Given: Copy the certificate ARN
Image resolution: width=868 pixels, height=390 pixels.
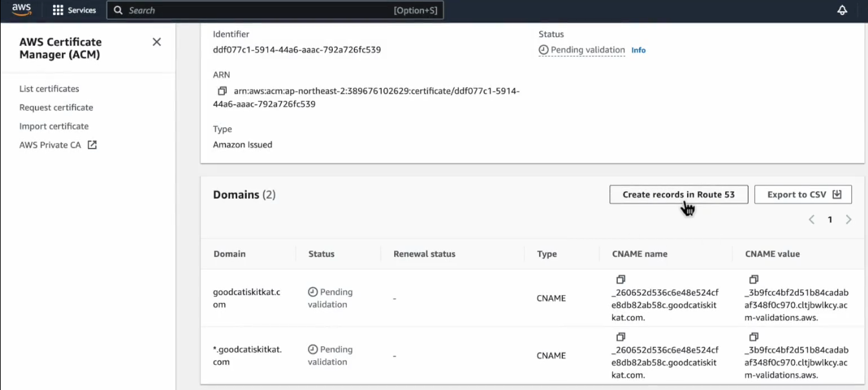Looking at the screenshot, I should pos(222,91).
